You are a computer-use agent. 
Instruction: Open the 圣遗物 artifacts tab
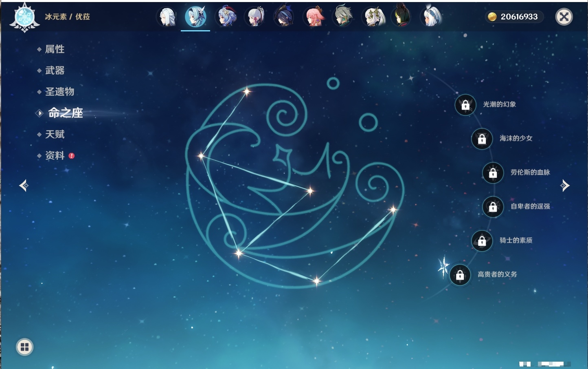click(x=59, y=92)
